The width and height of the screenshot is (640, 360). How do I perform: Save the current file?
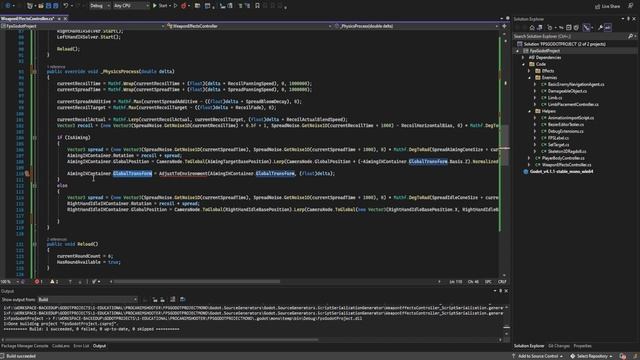click(48, 6)
